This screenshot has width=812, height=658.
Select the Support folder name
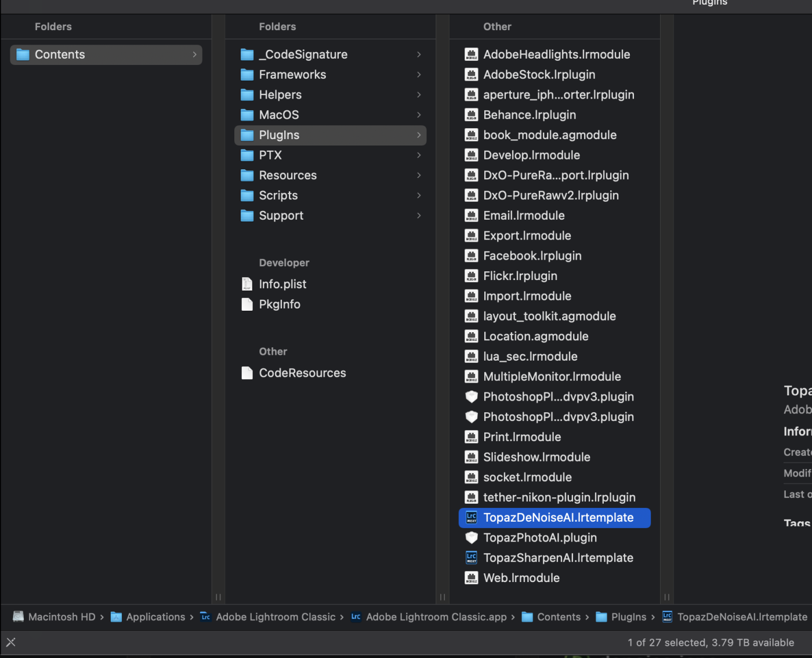(x=281, y=216)
